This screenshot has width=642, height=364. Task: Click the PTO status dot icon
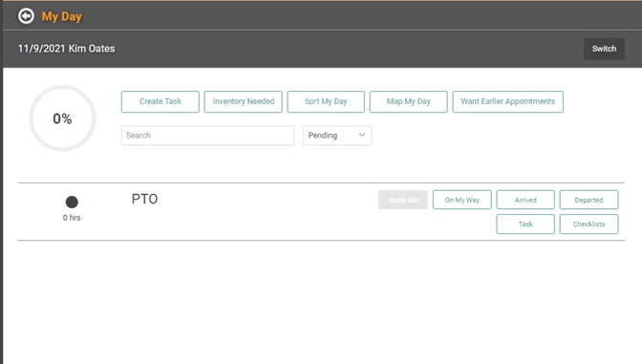point(72,202)
